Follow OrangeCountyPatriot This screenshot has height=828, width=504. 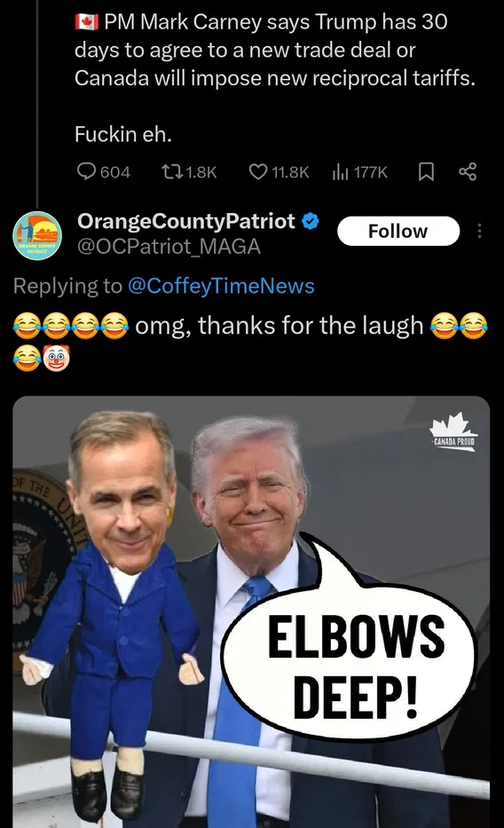coord(398,232)
